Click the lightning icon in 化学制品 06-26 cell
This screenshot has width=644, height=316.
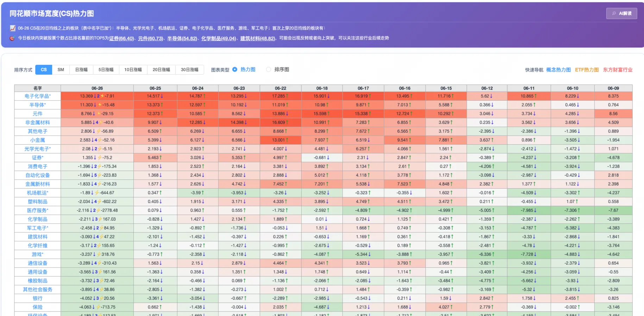tap(100, 219)
